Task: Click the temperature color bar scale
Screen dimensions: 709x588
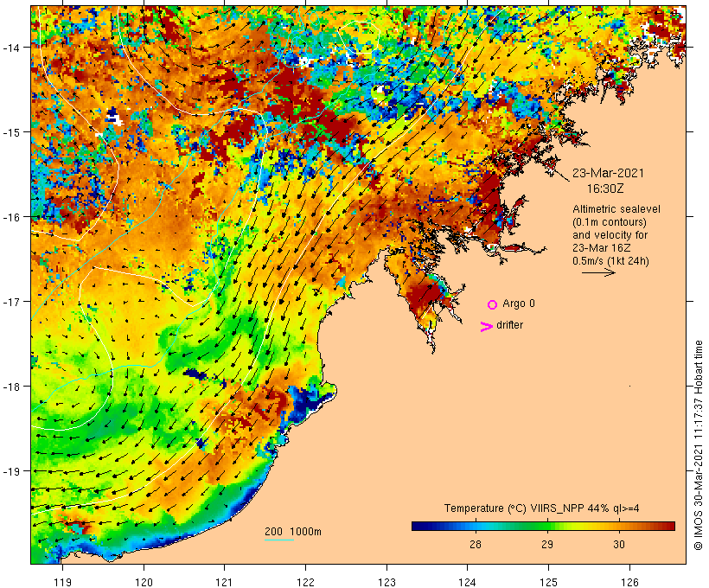Action: tap(543, 526)
